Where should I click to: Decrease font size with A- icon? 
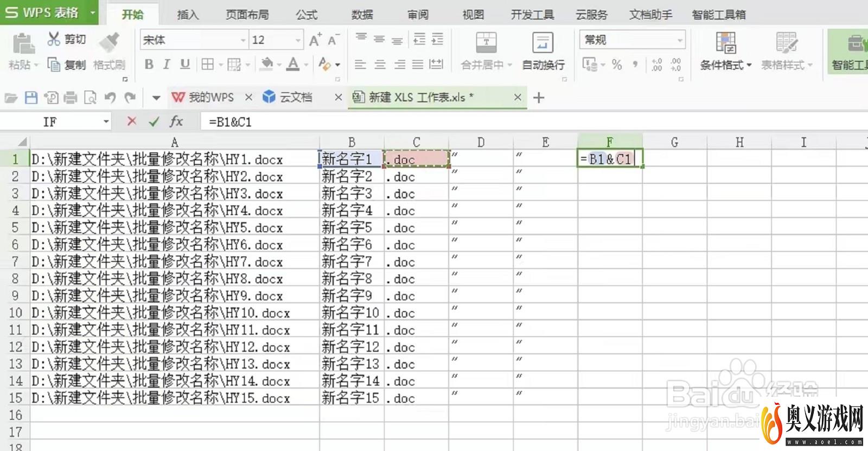[333, 40]
